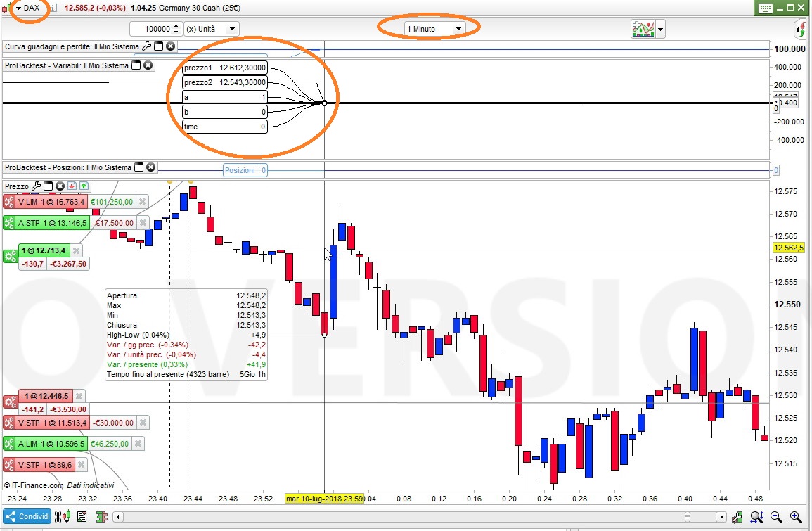Click the zoom in magnifier icon
The height and width of the screenshot is (531, 812).
pyautogui.click(x=796, y=516)
